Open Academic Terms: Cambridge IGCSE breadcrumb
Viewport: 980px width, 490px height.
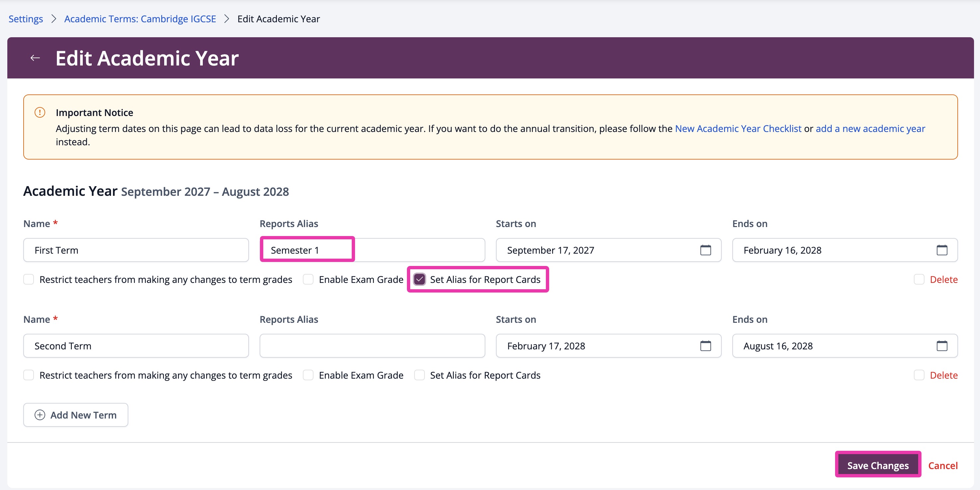coord(140,19)
